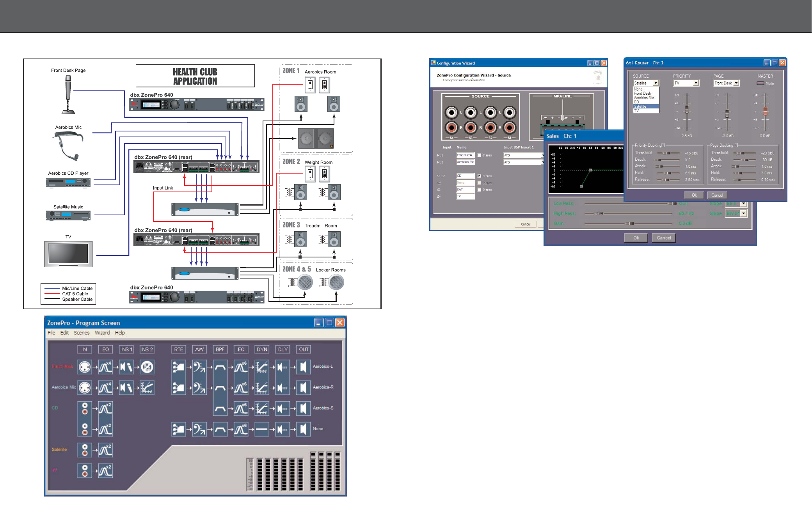This screenshot has height=525, width=812.
Task: Open the Front Desk input EQ x4 block
Action: click(105, 367)
